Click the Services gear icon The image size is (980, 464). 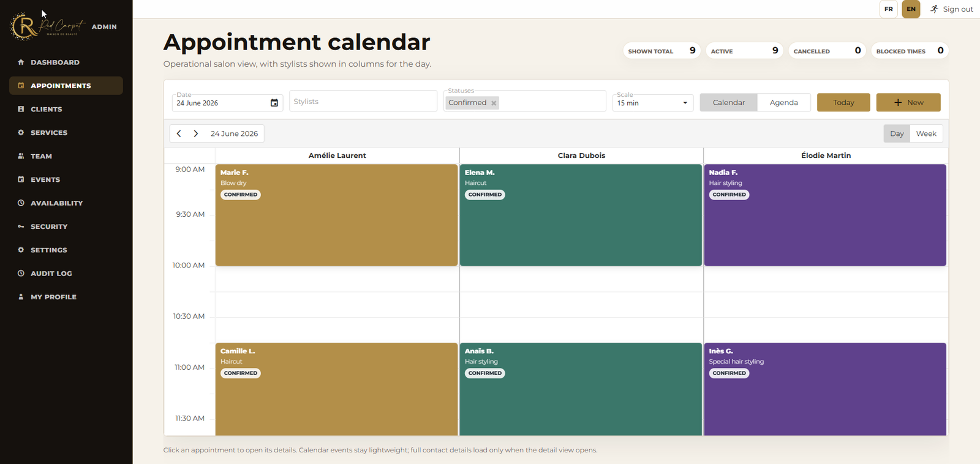point(21,133)
